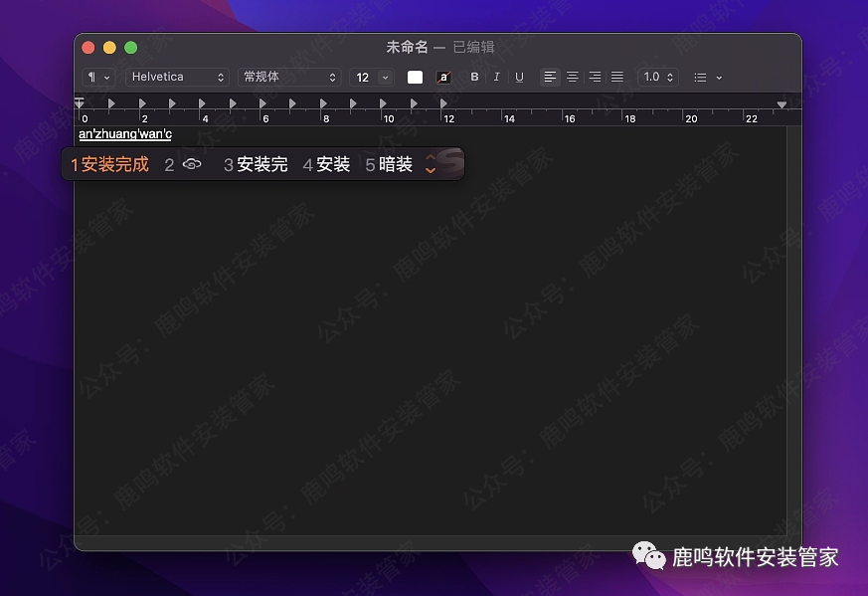Image resolution: width=868 pixels, height=596 pixels.
Task: Select the candidate 暗装
Action: point(395,163)
